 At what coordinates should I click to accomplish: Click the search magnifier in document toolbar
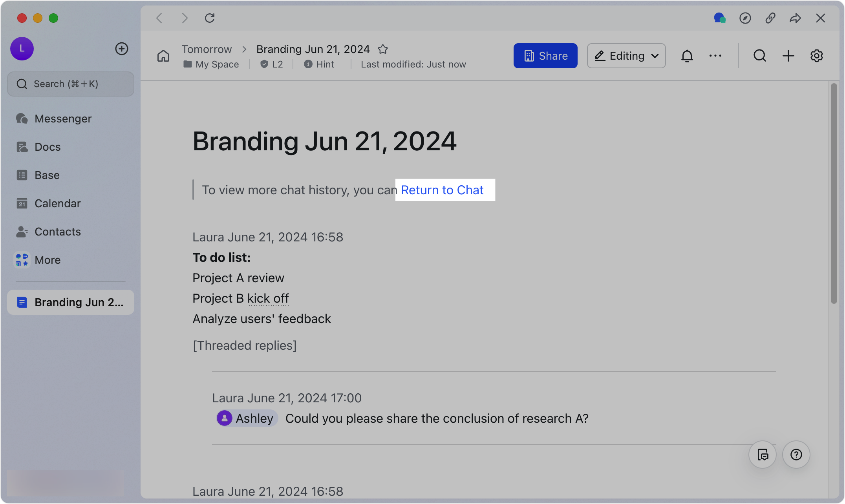759,56
